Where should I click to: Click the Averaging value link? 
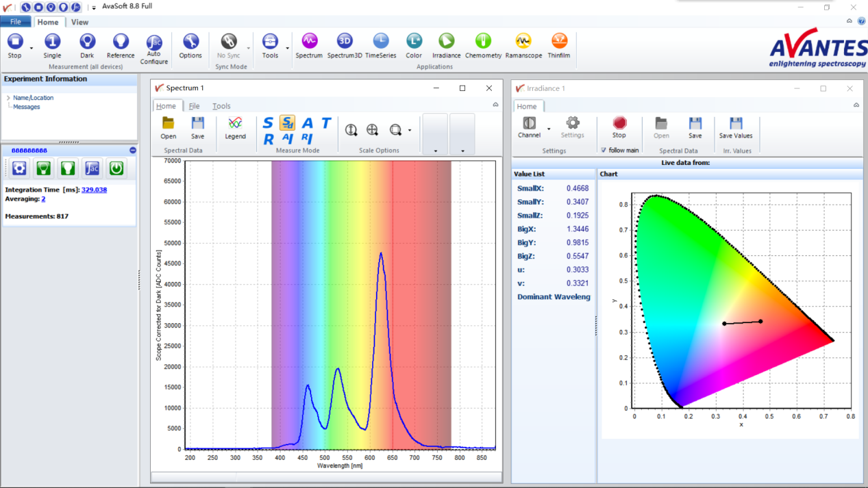pos(43,199)
